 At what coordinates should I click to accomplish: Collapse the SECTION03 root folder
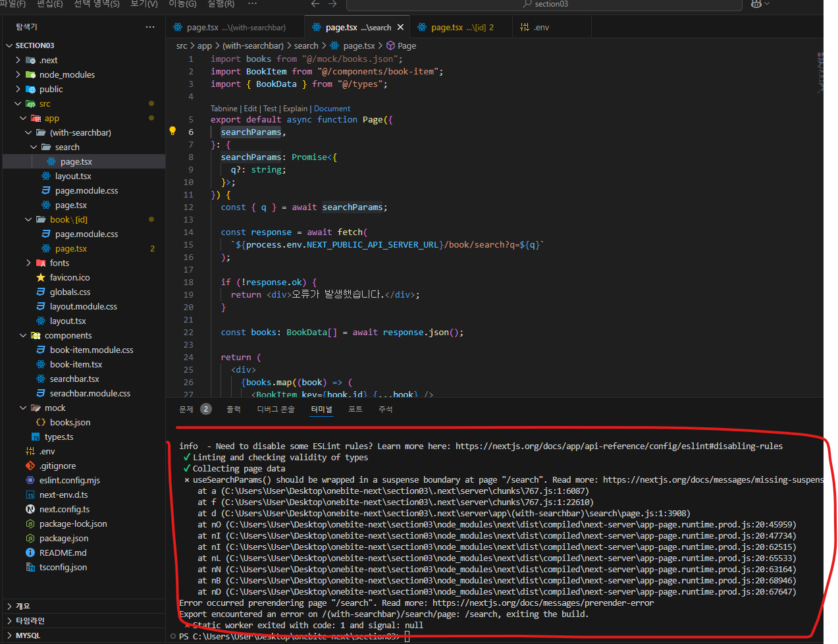[x=83, y=45]
